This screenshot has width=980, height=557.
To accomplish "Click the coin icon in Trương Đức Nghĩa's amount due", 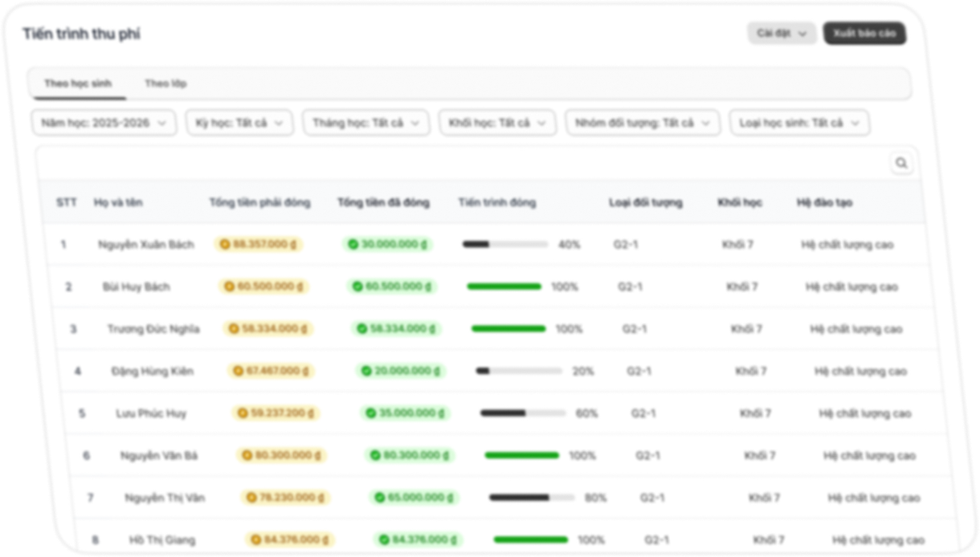I will click(234, 329).
